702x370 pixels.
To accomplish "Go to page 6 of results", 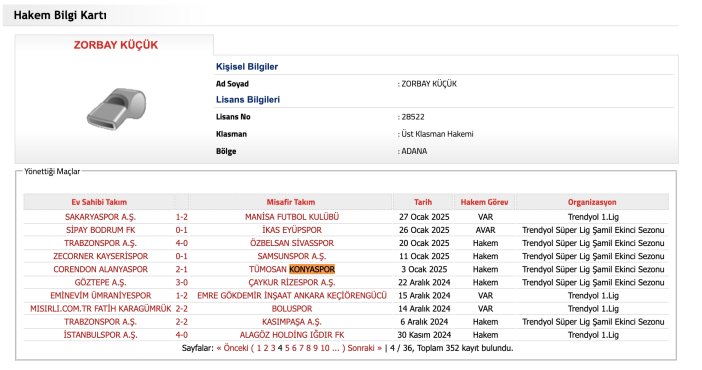I will click(294, 348).
